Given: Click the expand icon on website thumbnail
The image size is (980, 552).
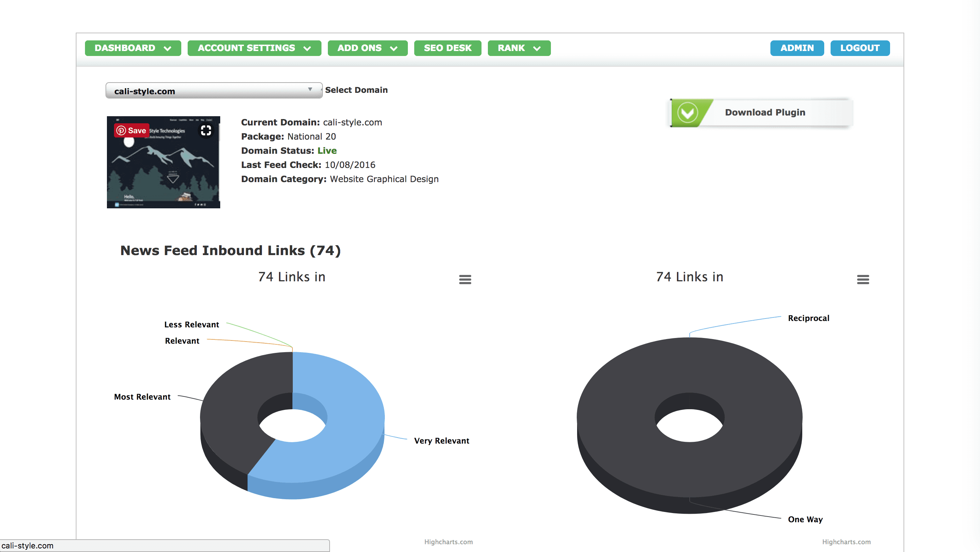Looking at the screenshot, I should [x=206, y=131].
